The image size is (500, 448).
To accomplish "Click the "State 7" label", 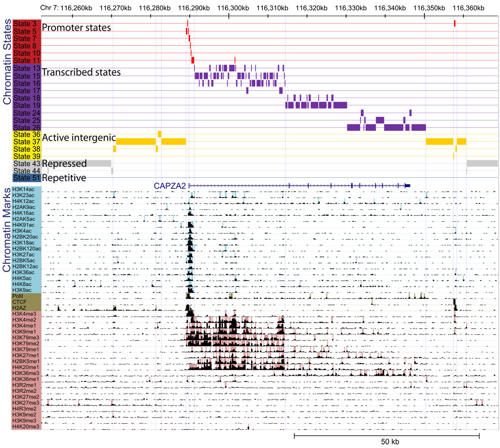I will tap(25, 39).
